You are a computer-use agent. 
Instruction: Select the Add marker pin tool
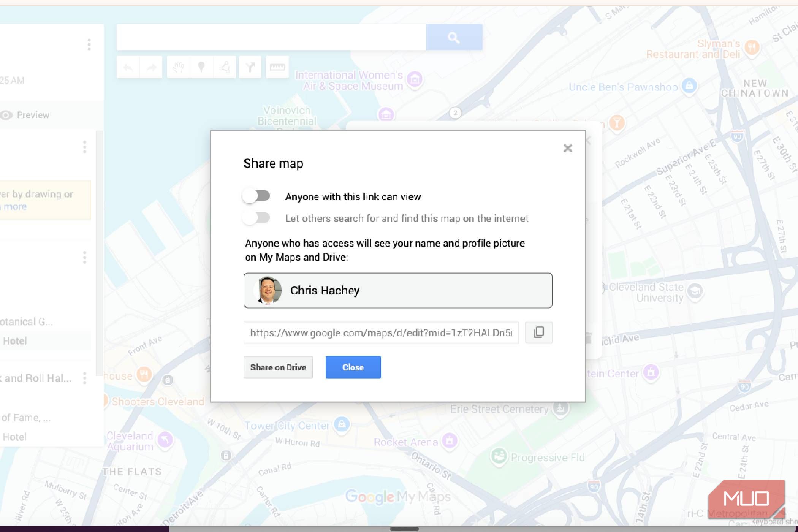click(x=201, y=67)
